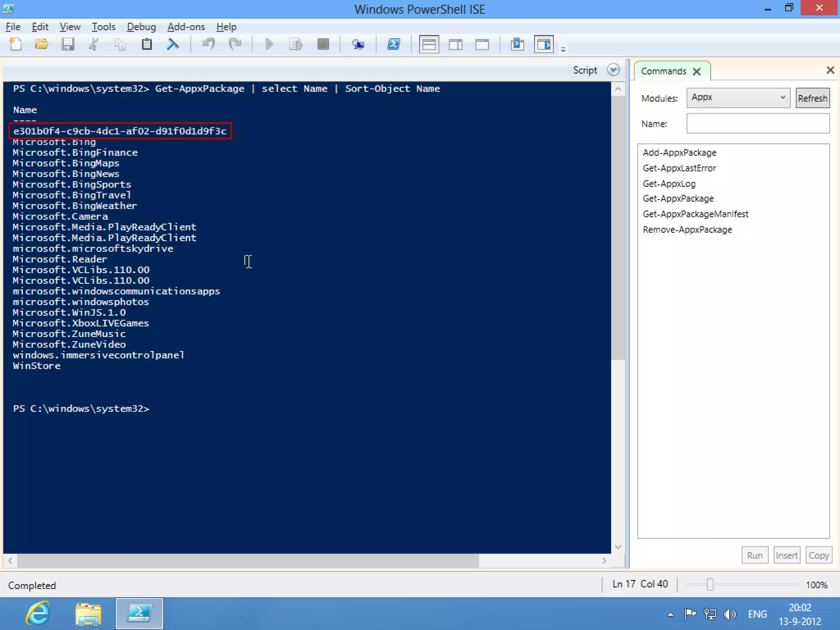The image size is (840, 630).
Task: Clear console pane toolbar icon
Action: pos(173,44)
